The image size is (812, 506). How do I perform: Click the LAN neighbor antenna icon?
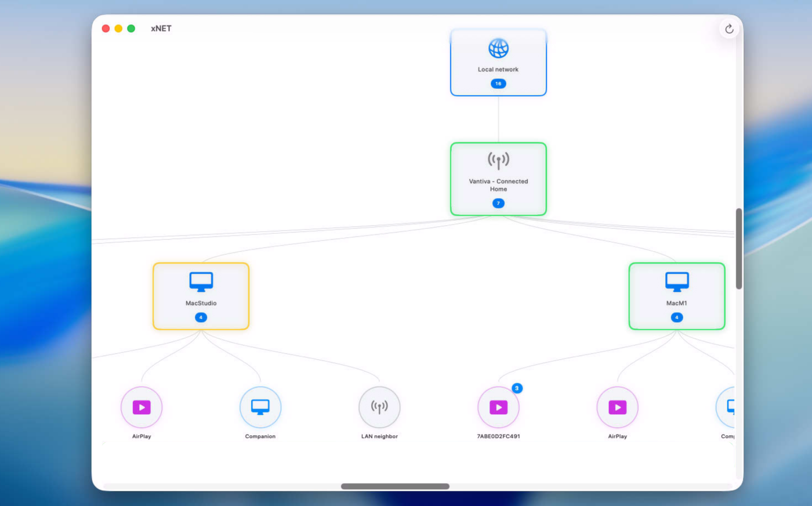click(379, 407)
